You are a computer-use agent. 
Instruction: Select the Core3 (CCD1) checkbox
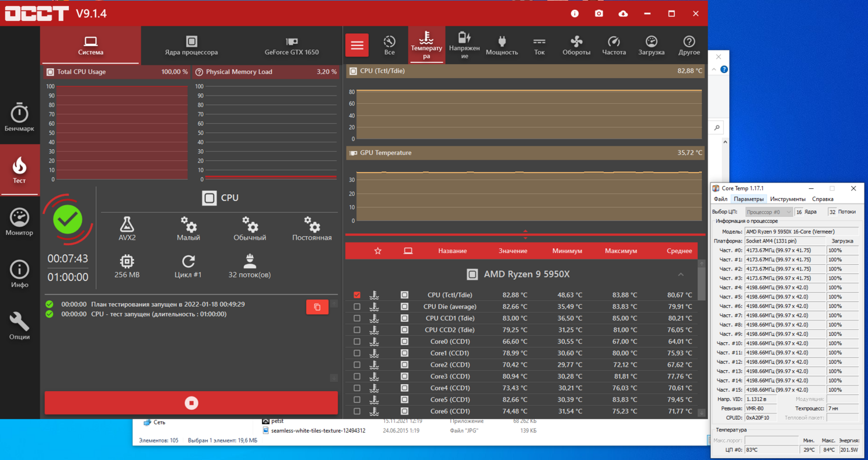coord(357,377)
